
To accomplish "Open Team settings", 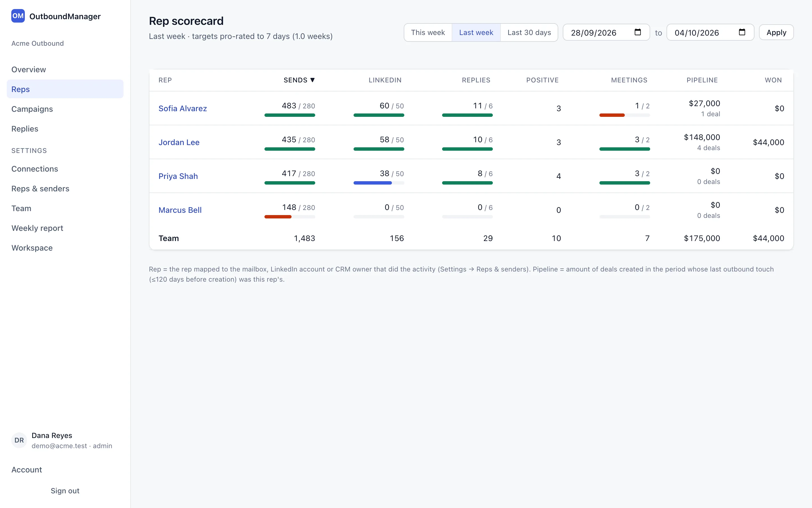I will [x=65, y=208].
